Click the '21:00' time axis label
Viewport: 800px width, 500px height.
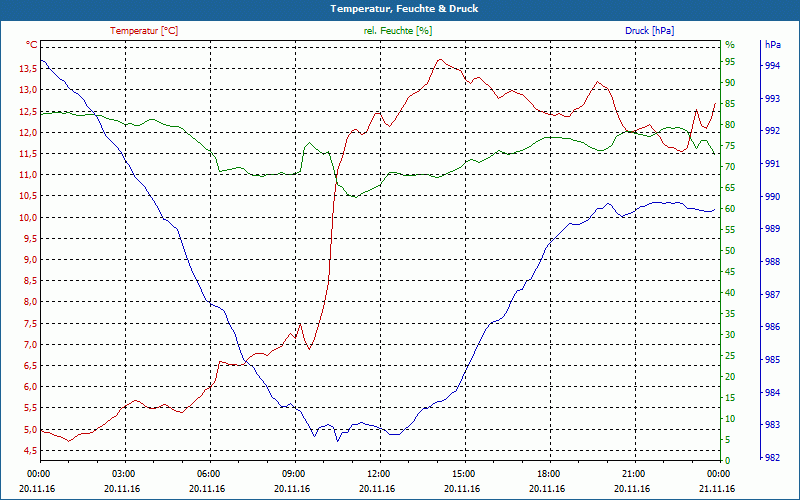(x=633, y=474)
